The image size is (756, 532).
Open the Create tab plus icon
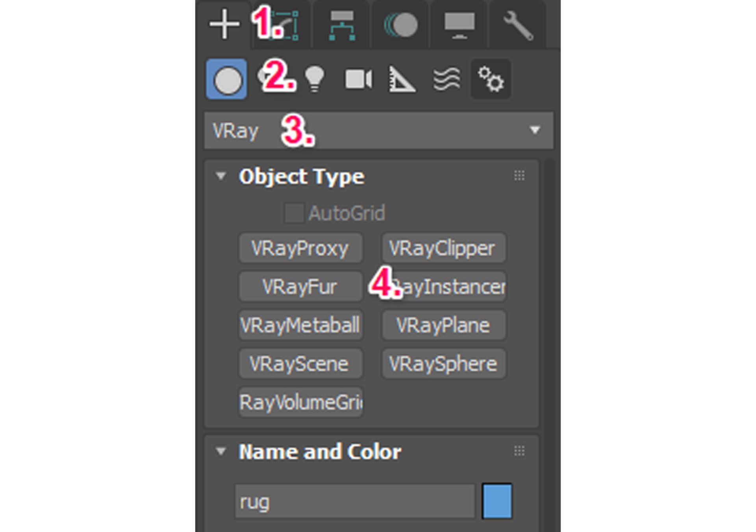(x=224, y=25)
